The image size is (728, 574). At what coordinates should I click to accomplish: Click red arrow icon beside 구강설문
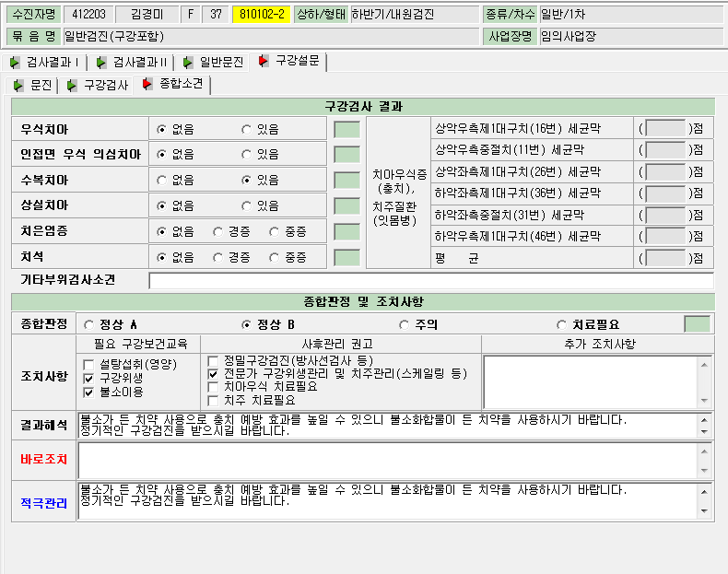point(264,61)
